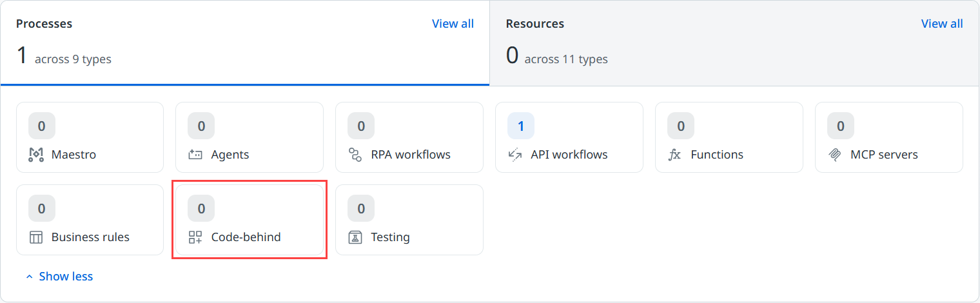
Task: Select the Testing label
Action: (x=391, y=237)
